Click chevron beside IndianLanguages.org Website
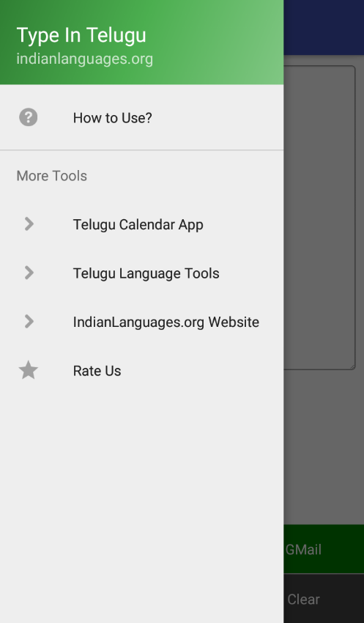 (x=29, y=322)
